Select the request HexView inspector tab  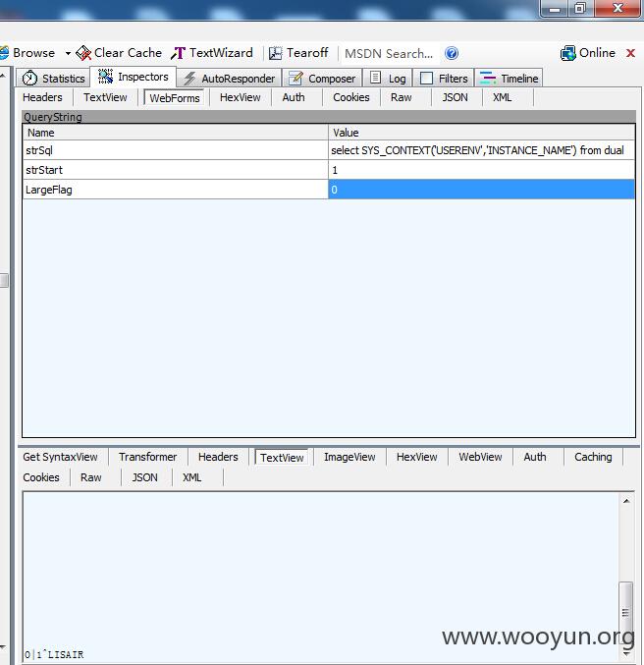coord(240,97)
